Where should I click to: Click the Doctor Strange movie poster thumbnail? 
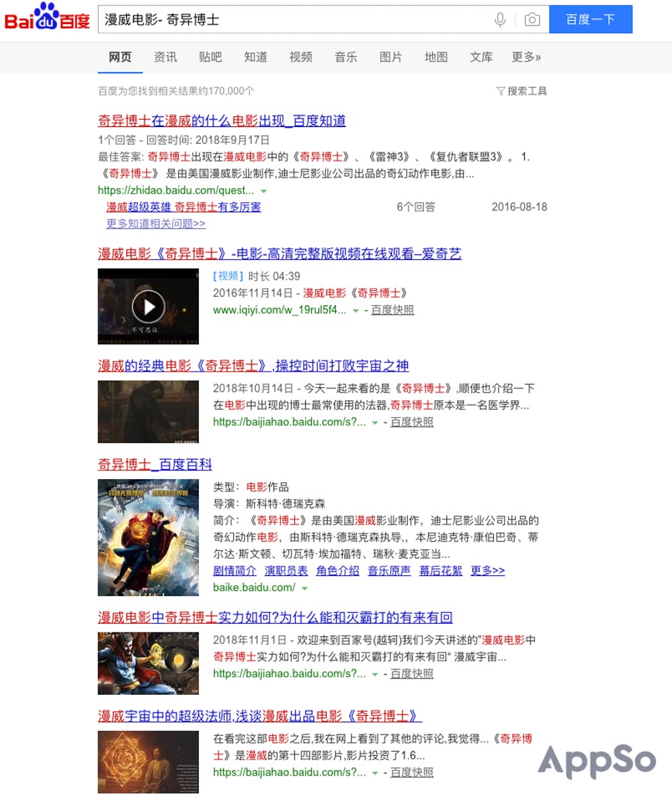tap(148, 537)
